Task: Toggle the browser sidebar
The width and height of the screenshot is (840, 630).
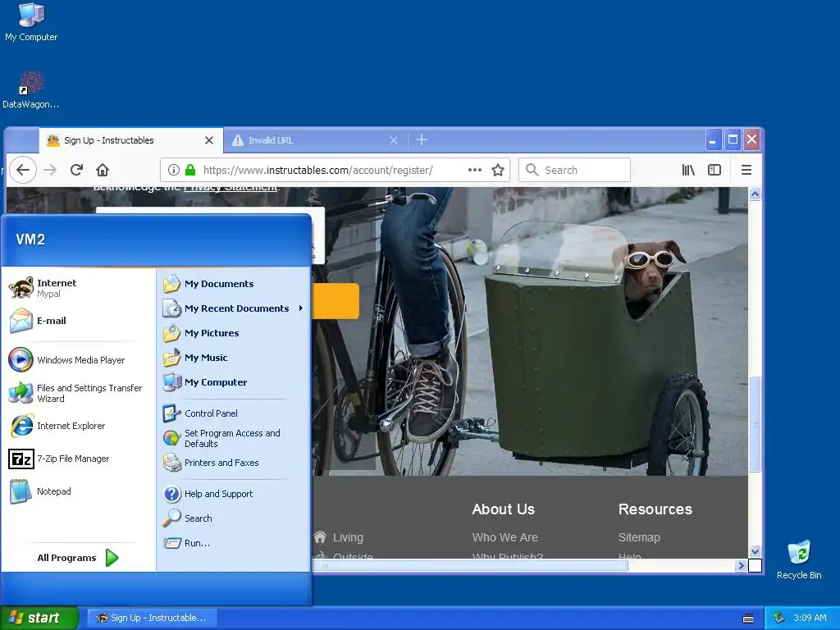Action: tap(714, 170)
